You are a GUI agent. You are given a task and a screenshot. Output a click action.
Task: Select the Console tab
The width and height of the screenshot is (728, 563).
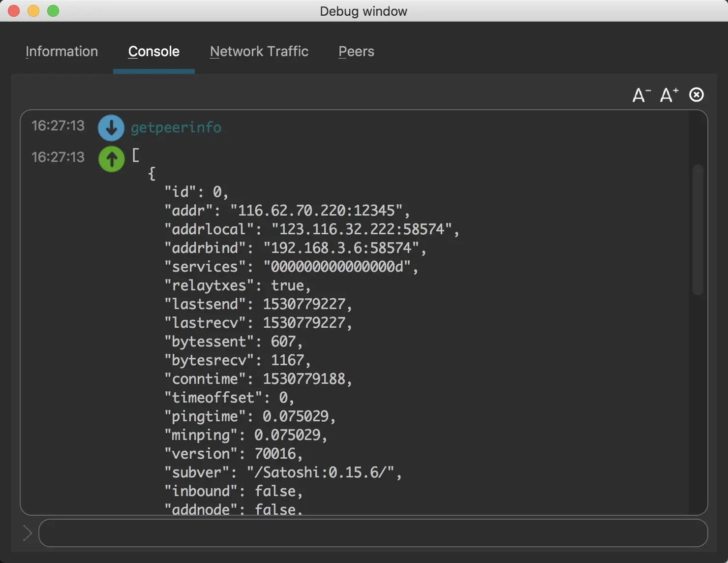point(154,52)
